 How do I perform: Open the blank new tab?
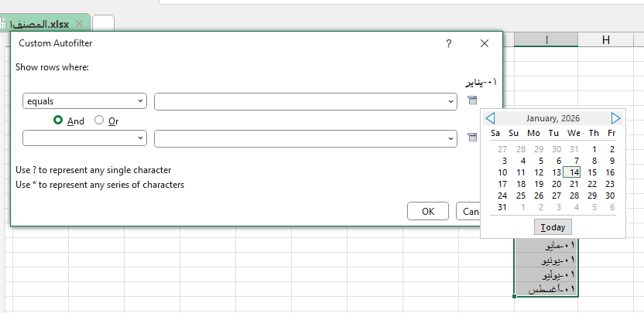(103, 24)
